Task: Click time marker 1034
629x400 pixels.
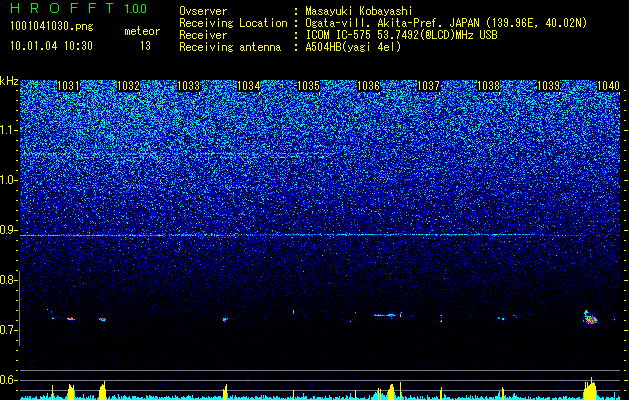Action: (x=249, y=86)
